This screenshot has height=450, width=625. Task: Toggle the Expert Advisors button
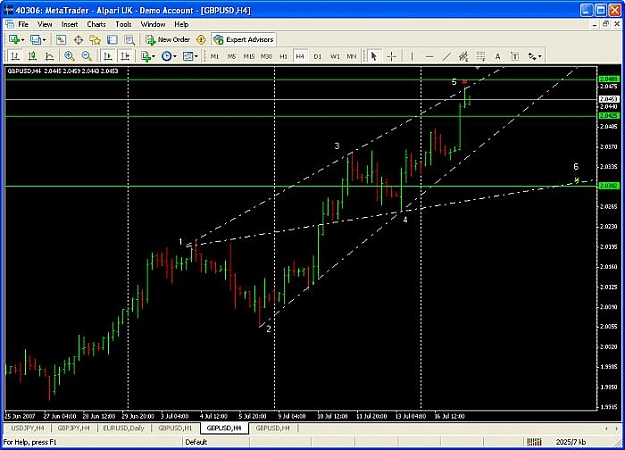coord(244,39)
